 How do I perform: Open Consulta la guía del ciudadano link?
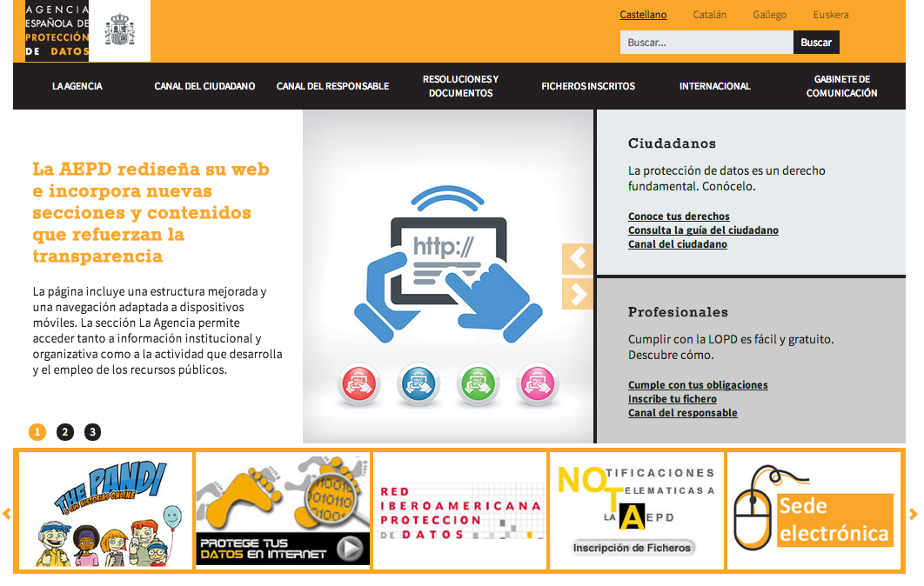click(x=703, y=230)
